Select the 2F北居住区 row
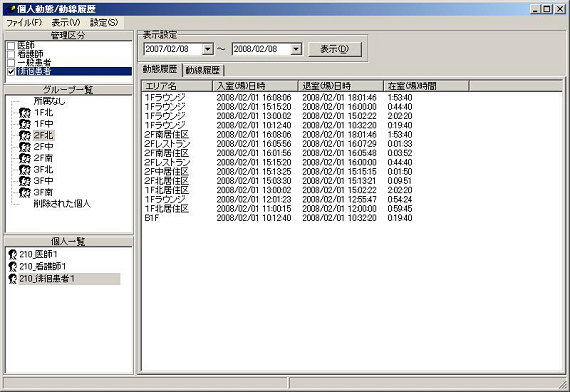 [x=278, y=181]
